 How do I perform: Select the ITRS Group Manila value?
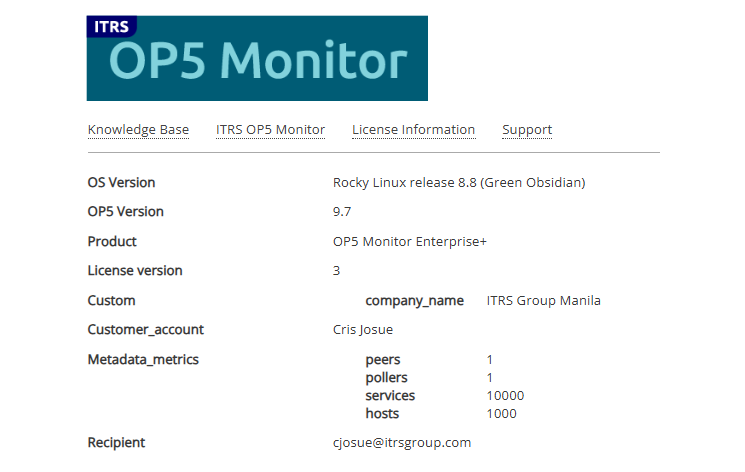(x=543, y=301)
